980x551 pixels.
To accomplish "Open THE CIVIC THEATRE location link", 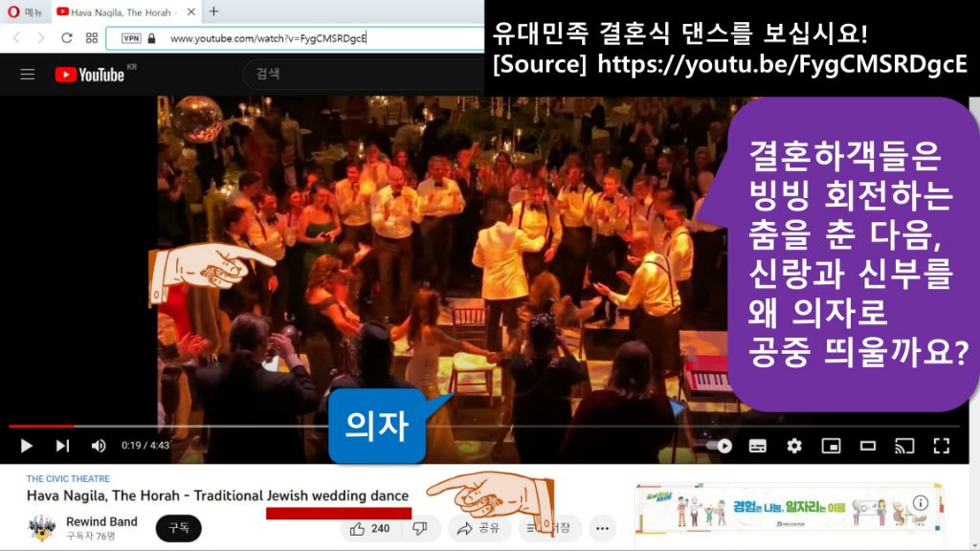I will 68,478.
